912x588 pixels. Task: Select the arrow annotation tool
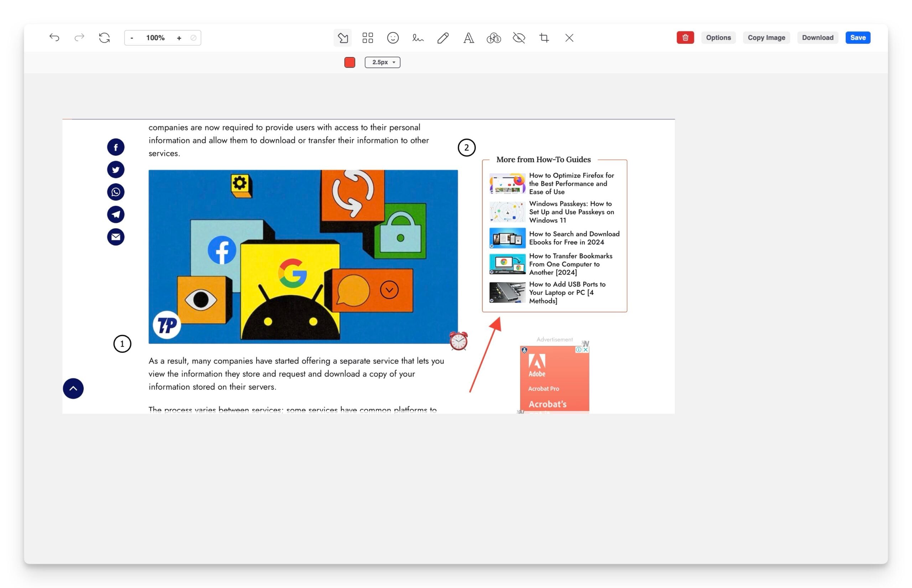click(x=343, y=38)
